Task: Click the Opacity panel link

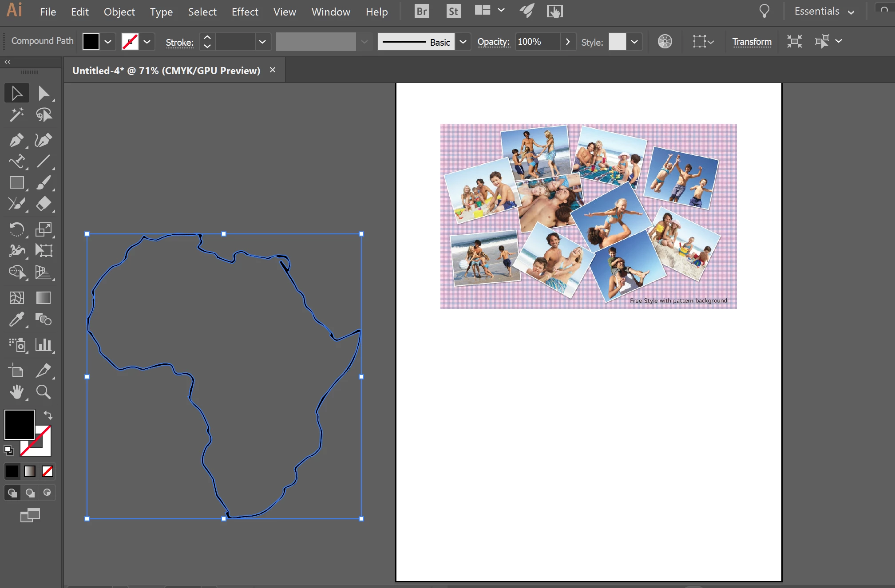Action: [x=493, y=42]
